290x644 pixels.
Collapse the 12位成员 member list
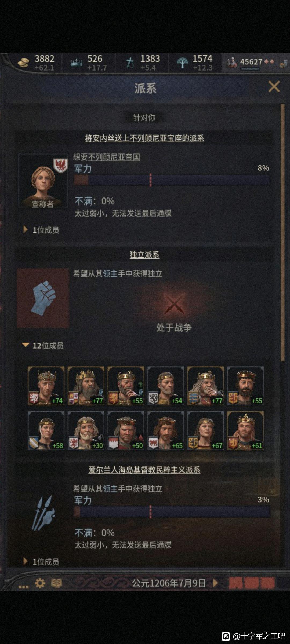[43, 346]
